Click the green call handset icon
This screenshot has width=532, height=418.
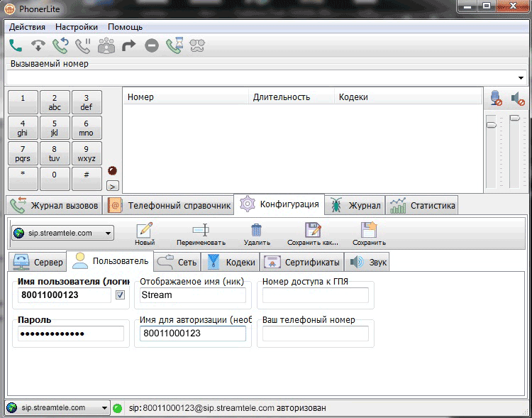click(16, 46)
